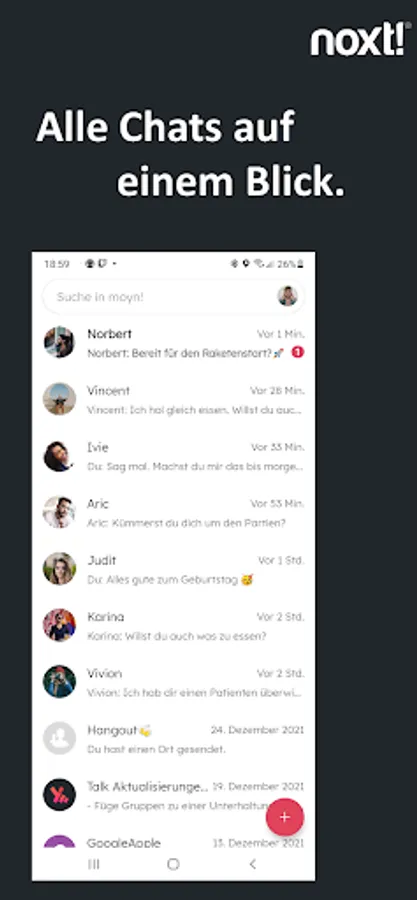Click the noxt! logo
The width and height of the screenshot is (417, 900).
pyautogui.click(x=360, y=41)
